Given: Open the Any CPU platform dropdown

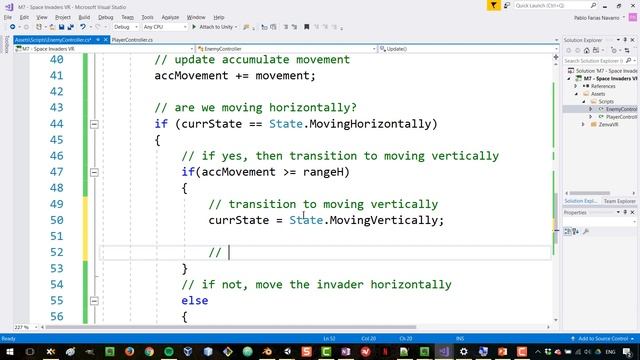Looking at the screenshot, I should pyautogui.click(x=165, y=27).
